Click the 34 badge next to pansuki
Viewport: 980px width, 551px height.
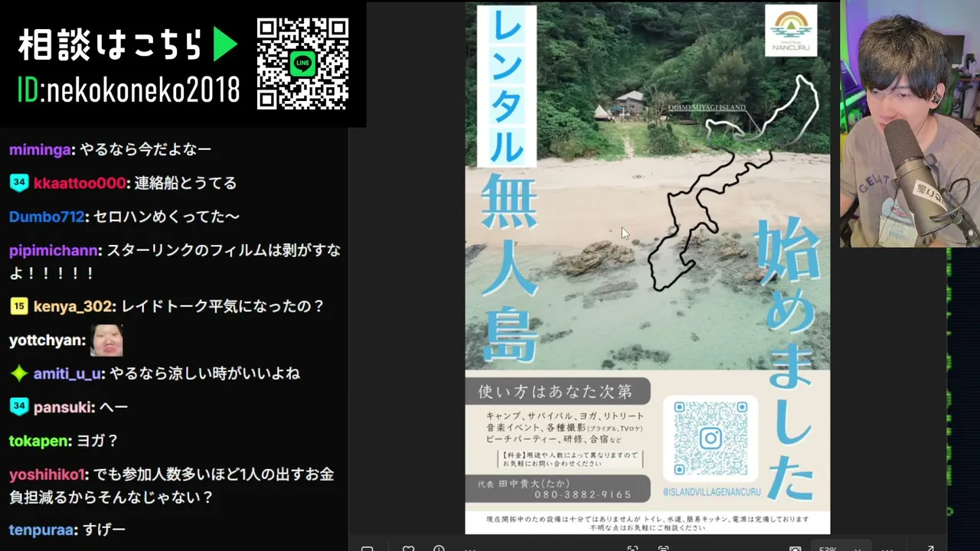tap(19, 407)
